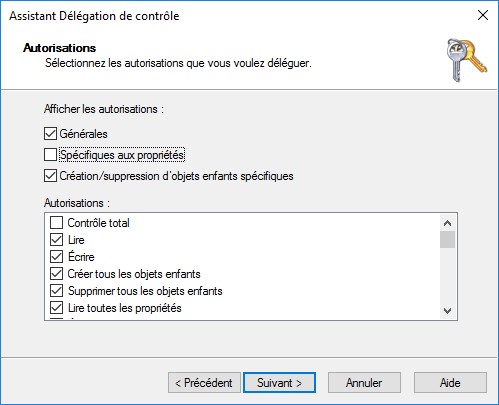Uncheck the Écrire permission
This screenshot has width=499, height=405.
point(56,257)
